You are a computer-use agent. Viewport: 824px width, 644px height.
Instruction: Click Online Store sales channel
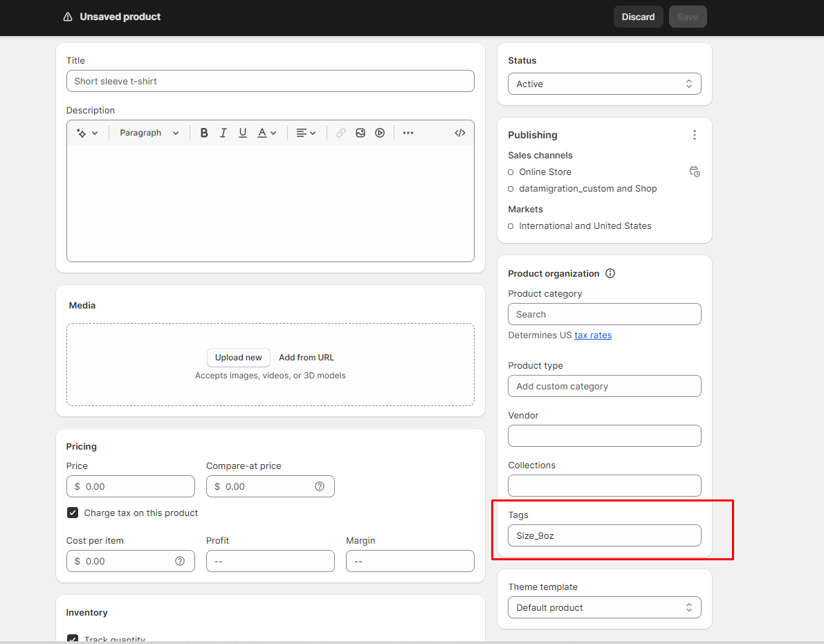(x=545, y=172)
